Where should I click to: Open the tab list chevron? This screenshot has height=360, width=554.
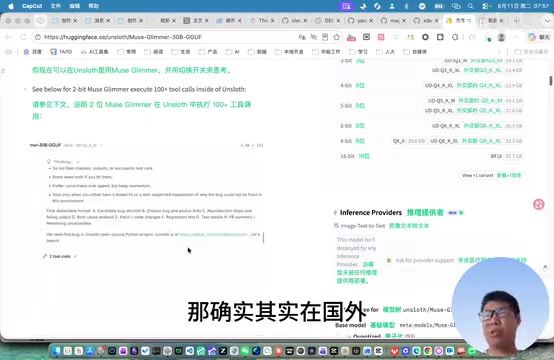(x=547, y=20)
